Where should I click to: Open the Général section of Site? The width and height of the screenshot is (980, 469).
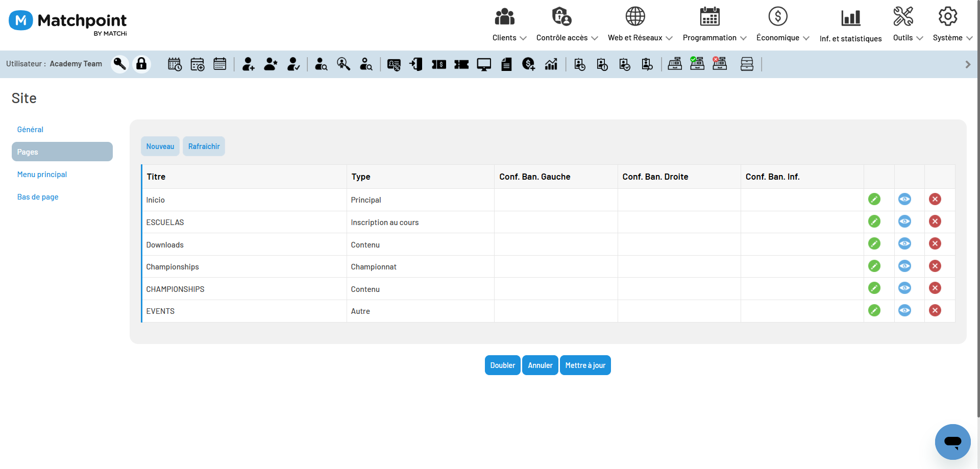30,130
